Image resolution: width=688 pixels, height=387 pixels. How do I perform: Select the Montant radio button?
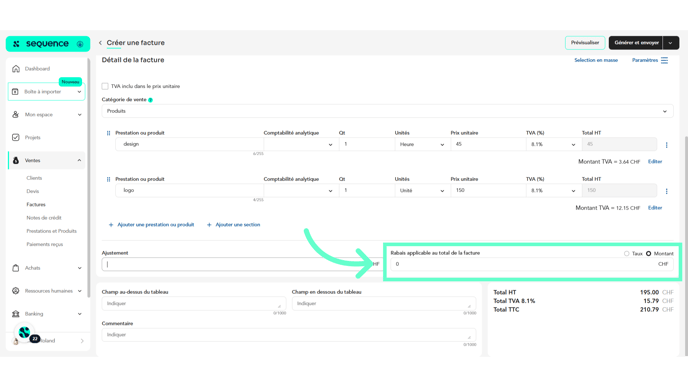(649, 254)
